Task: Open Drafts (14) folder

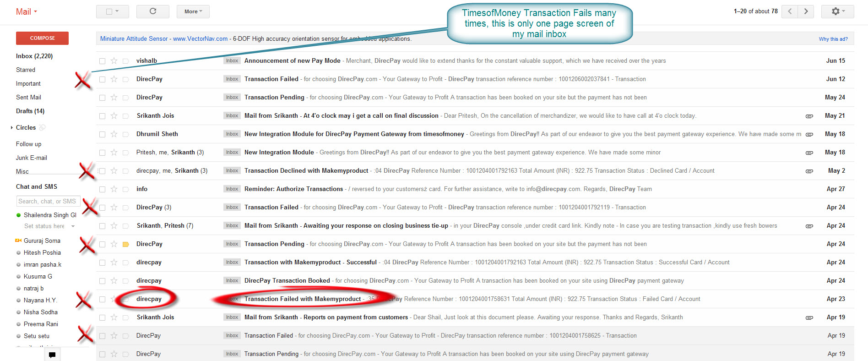Action: click(30, 111)
